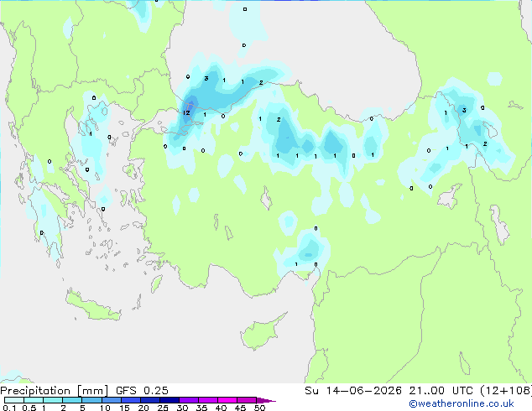Select the 1–2 mm legend swatch

click(53, 400)
